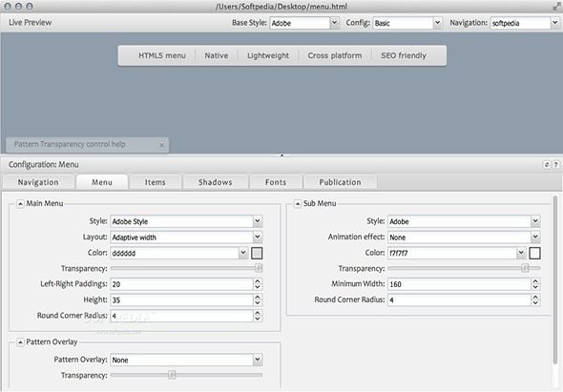Viewport: 563px width, 392px height.
Task: Click the Main Menu Round Corner Radius stepper
Action: point(258,316)
